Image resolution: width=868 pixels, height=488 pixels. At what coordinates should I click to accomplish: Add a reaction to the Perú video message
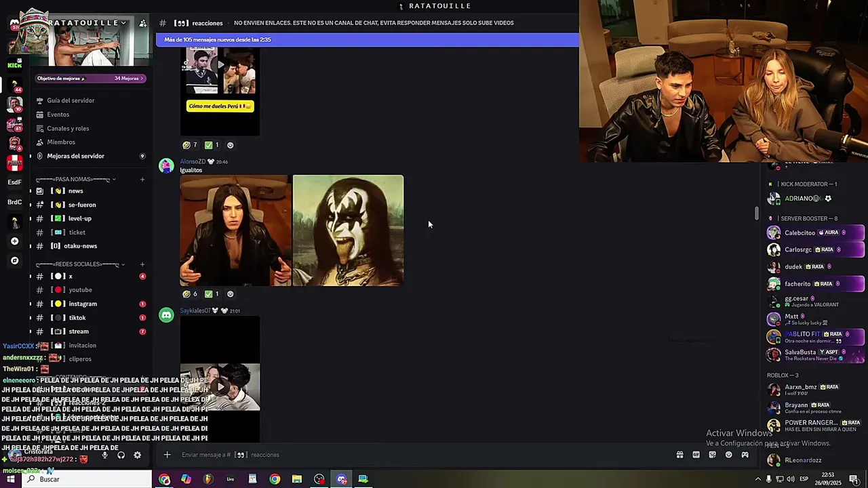coord(230,145)
